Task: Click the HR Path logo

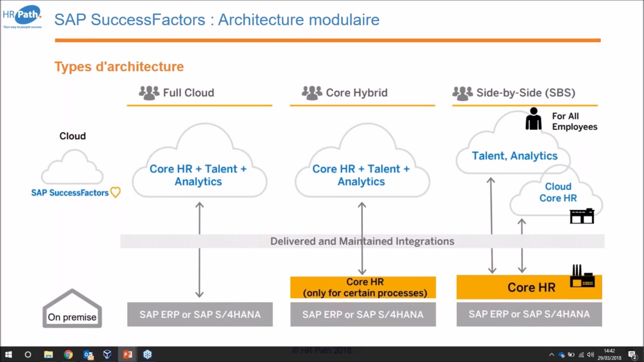Action: [22, 16]
